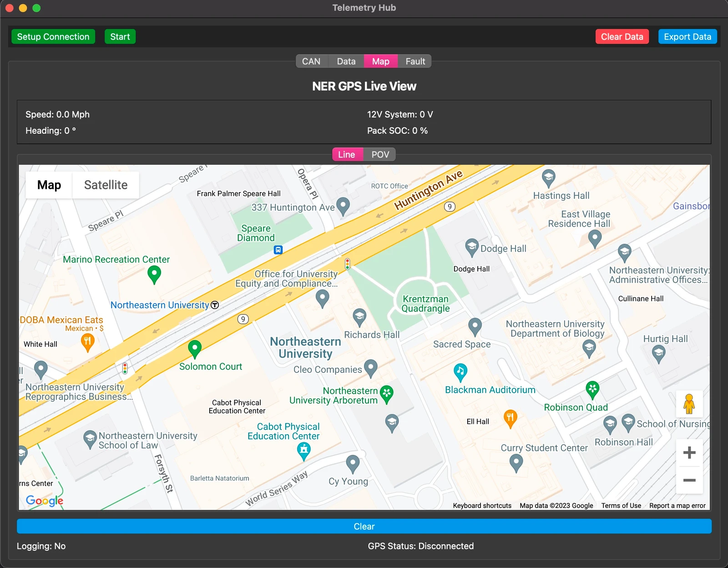The width and height of the screenshot is (728, 568).
Task: Export telemetry with Export Data button
Action: point(688,37)
